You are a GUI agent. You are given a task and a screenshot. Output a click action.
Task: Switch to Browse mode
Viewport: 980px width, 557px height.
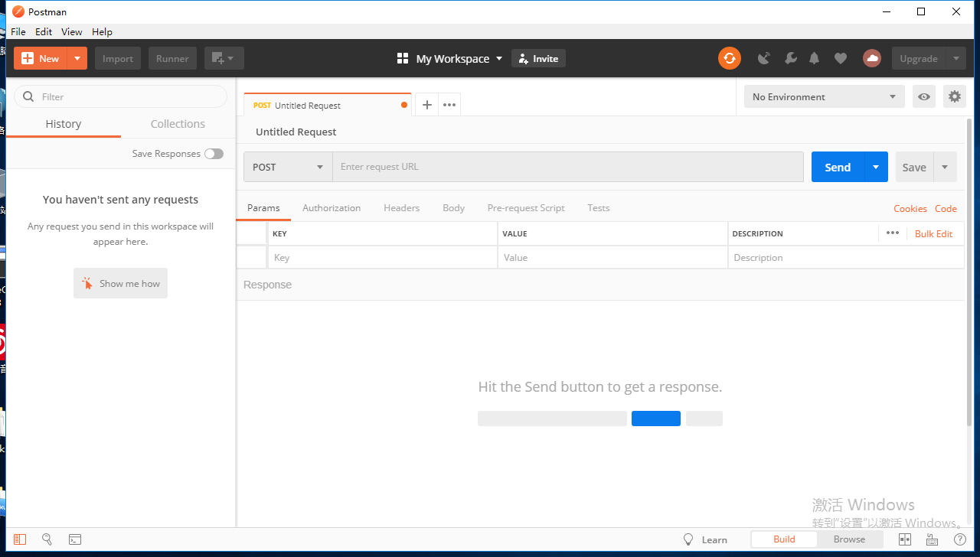849,539
